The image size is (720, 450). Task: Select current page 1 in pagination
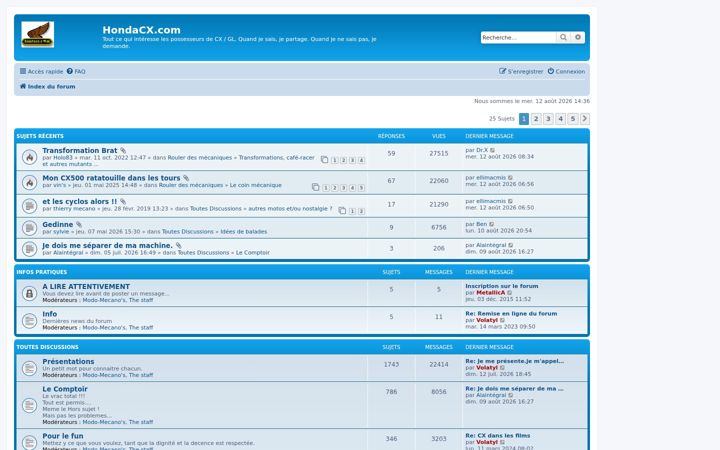[x=524, y=119]
